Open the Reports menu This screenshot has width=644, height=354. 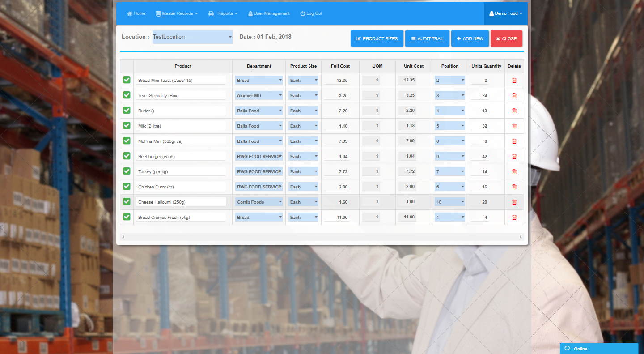pyautogui.click(x=223, y=13)
